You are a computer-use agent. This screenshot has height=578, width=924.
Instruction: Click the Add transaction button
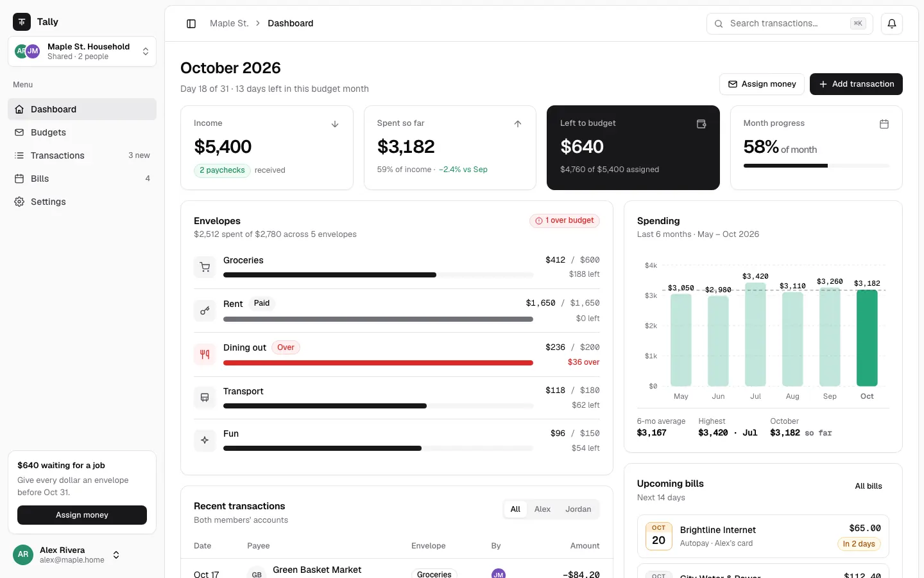(856, 84)
